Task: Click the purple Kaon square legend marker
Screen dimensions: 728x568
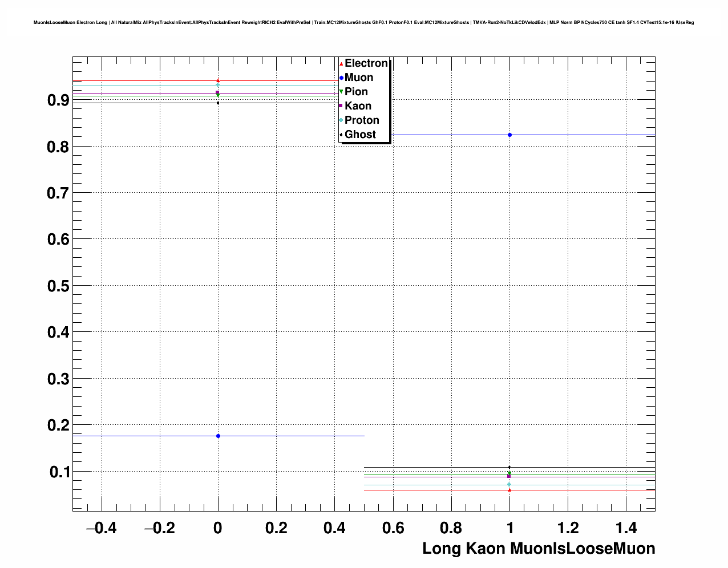Action: [341, 106]
